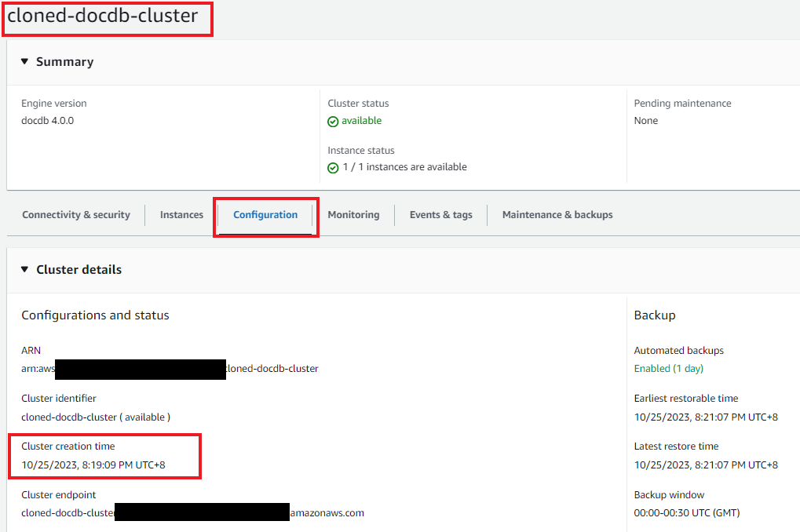
Task: Open the Connectivity & security tab
Action: 76,215
